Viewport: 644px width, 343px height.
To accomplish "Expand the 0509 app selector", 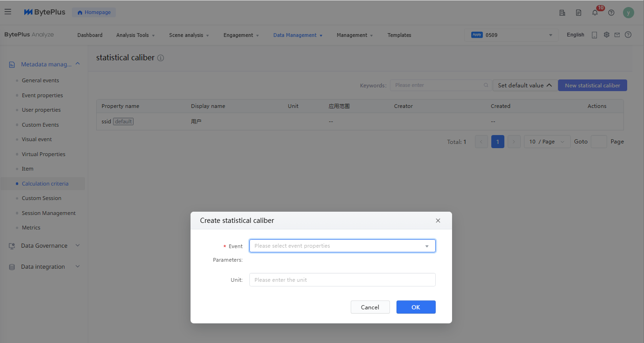I will (x=511, y=35).
